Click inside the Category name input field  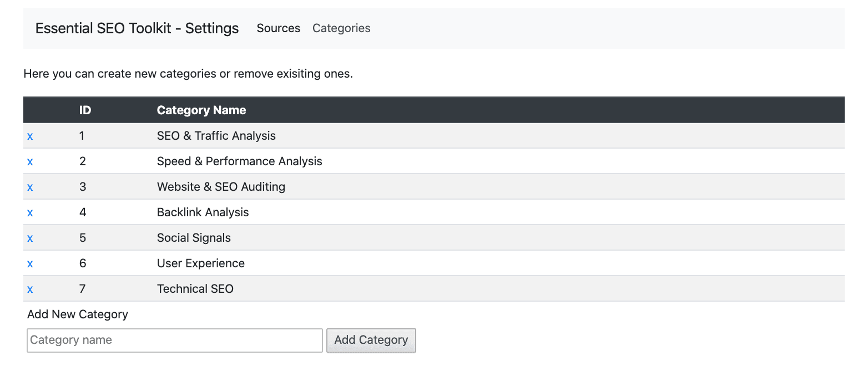click(174, 340)
